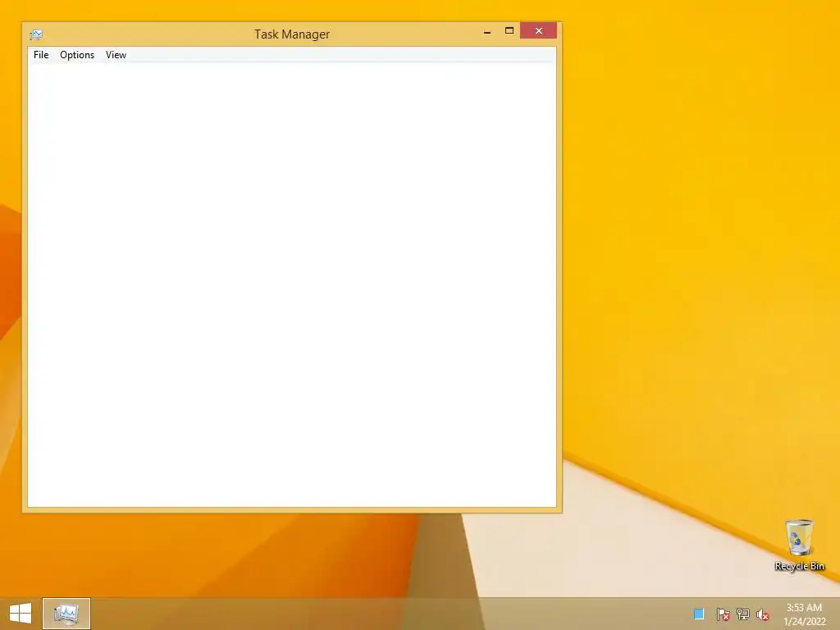Click the muted speaker volume icon
Screen dimensions: 840x630
click(x=763, y=614)
